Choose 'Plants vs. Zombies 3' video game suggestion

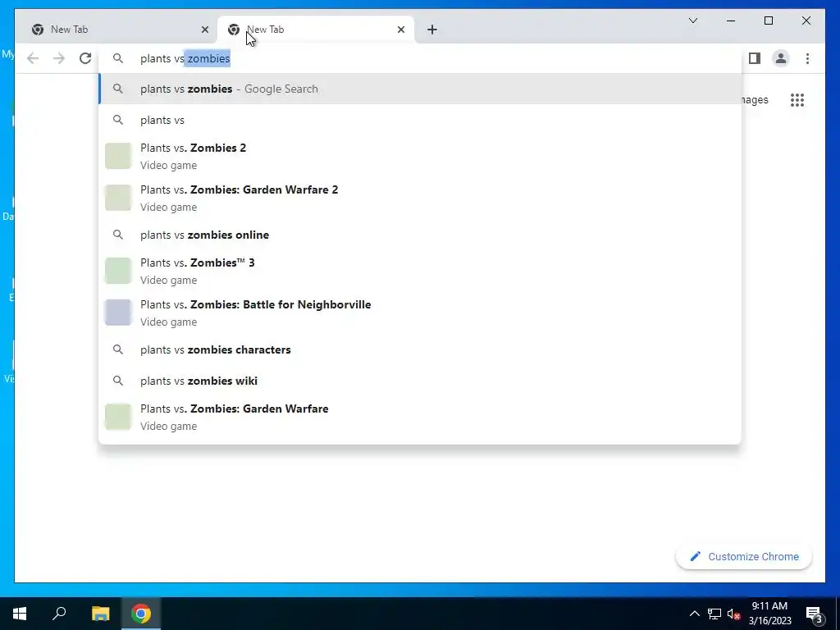(x=420, y=271)
